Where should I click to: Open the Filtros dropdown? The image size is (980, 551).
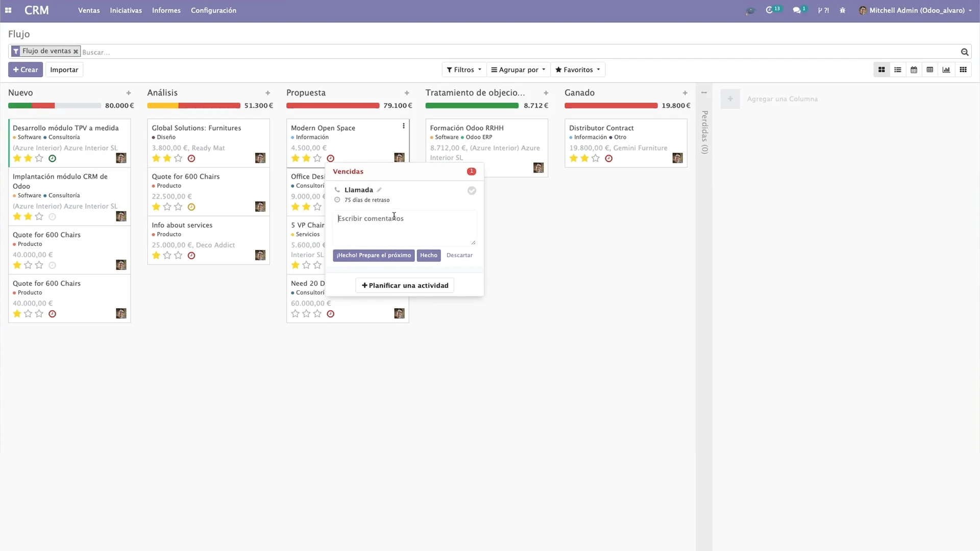(x=463, y=69)
